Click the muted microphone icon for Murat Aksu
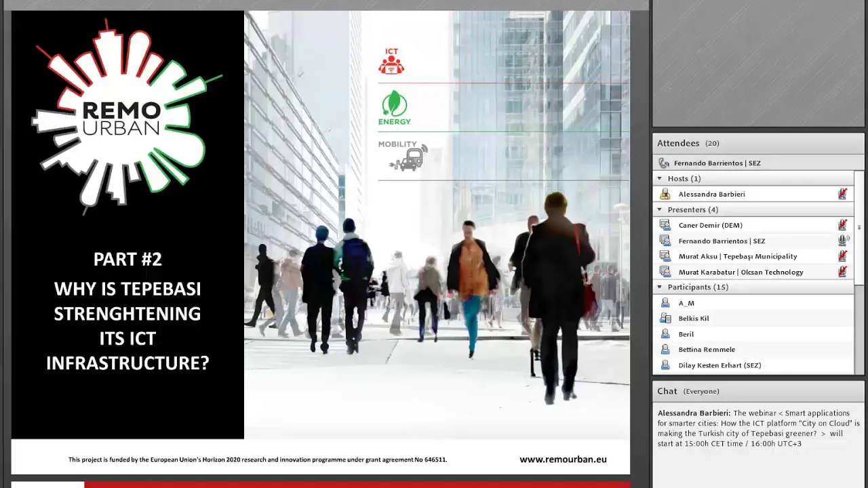Image resolution: width=868 pixels, height=488 pixels. tap(842, 256)
